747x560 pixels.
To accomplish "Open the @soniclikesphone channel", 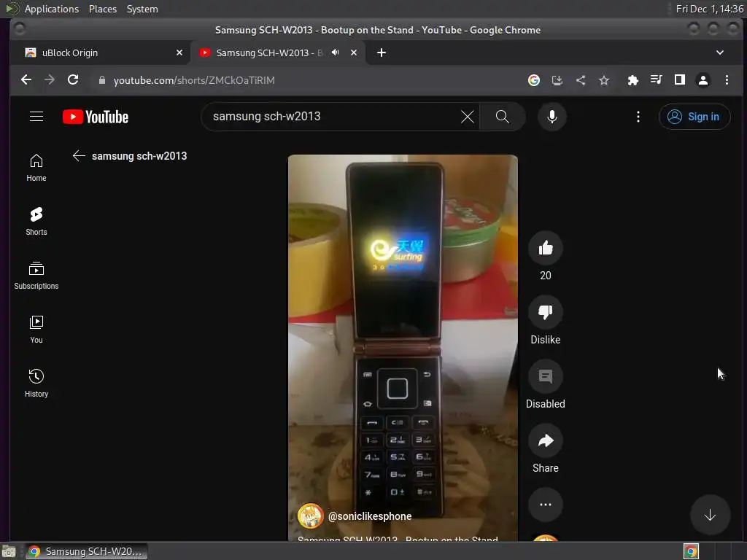I will tap(370, 516).
